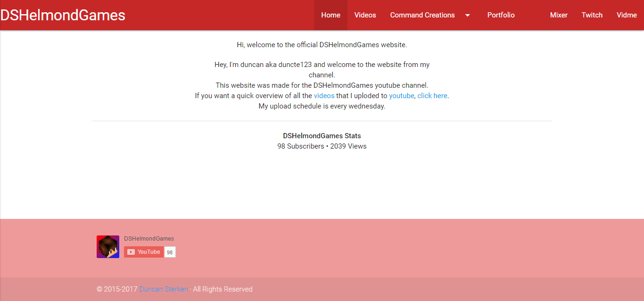
Task: Open the DSHelmondGames channel name in footer
Action: (149, 239)
